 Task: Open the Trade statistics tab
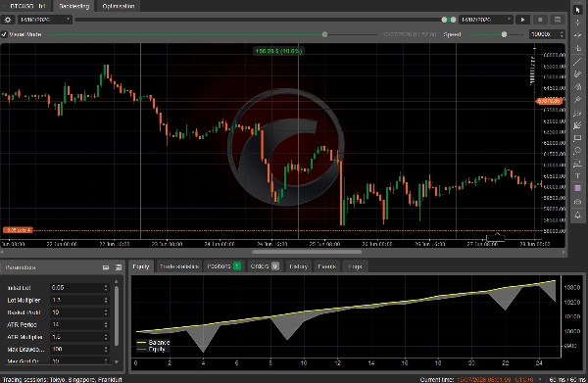point(179,266)
